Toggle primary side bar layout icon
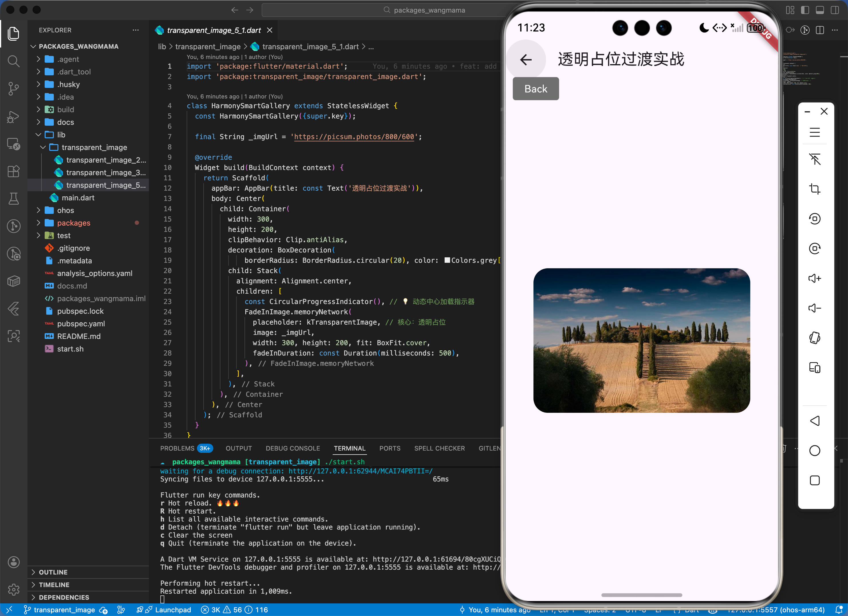The height and width of the screenshot is (616, 848). pos(805,10)
